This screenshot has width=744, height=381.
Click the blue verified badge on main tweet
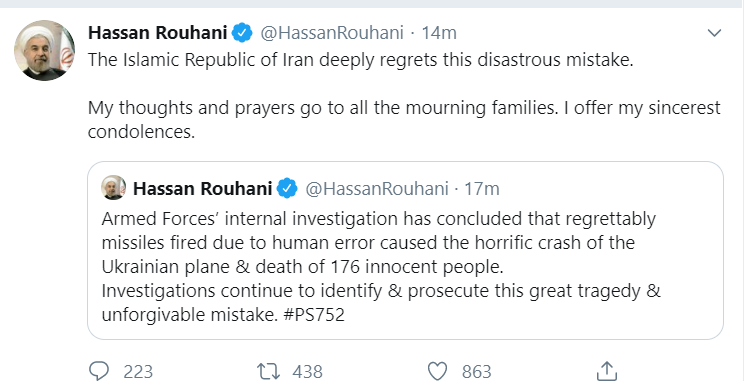[x=242, y=33]
